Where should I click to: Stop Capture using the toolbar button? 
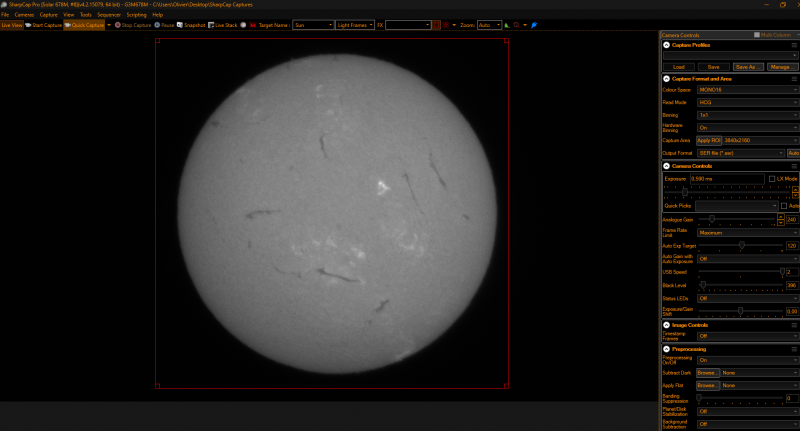coord(133,25)
